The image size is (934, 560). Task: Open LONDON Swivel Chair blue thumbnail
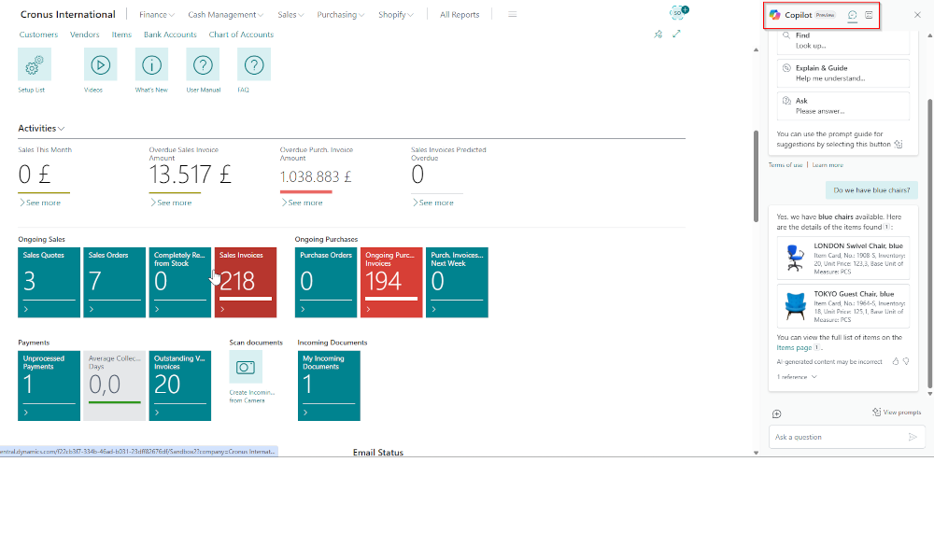(795, 259)
